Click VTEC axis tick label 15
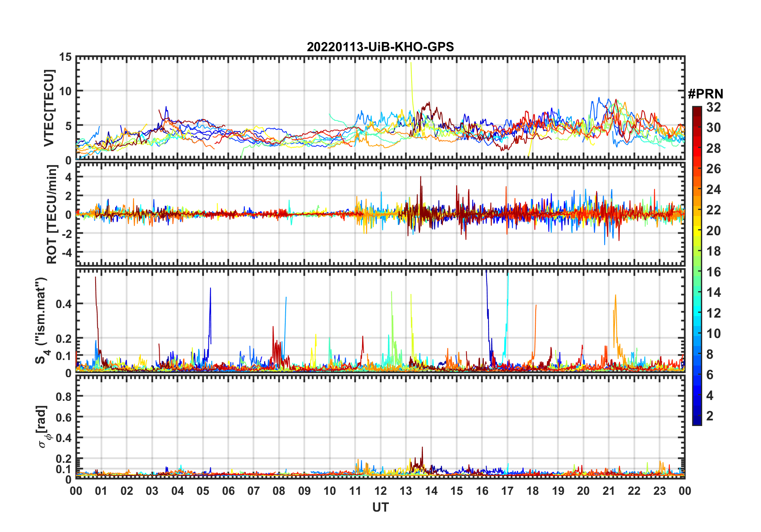 [65, 57]
